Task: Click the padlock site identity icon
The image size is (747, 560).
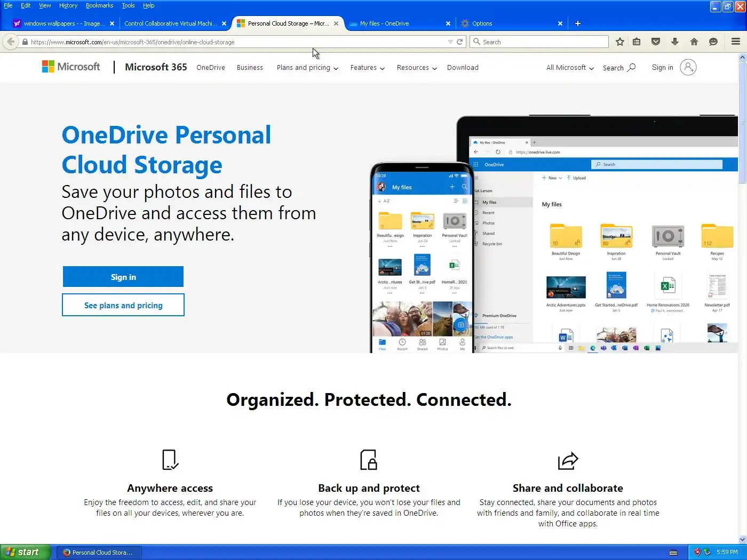Action: 25,42
